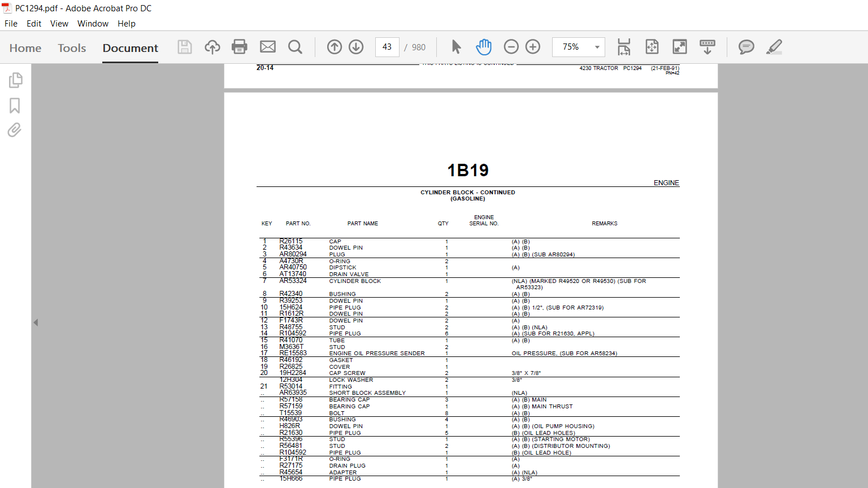Click part name CYLINDER BLOCK
This screenshot has height=488, width=868.
tap(355, 281)
